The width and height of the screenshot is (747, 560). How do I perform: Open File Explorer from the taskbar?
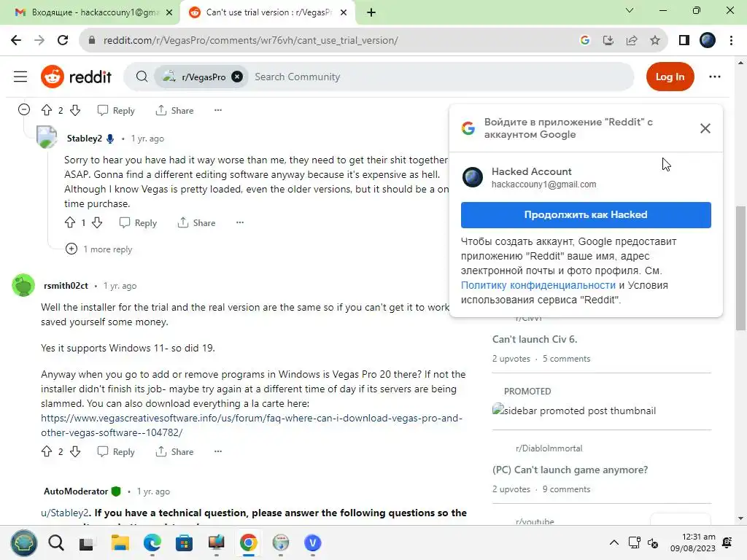click(x=120, y=542)
